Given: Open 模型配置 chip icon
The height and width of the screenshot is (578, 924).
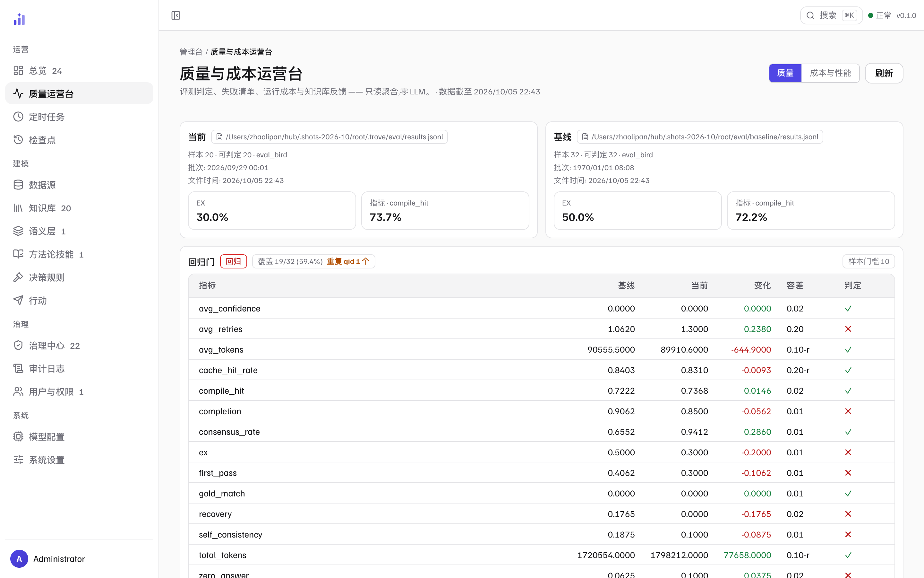Looking at the screenshot, I should (18, 437).
